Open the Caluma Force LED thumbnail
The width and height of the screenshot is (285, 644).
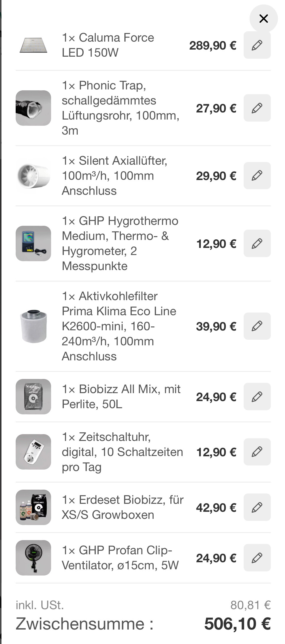(x=33, y=45)
